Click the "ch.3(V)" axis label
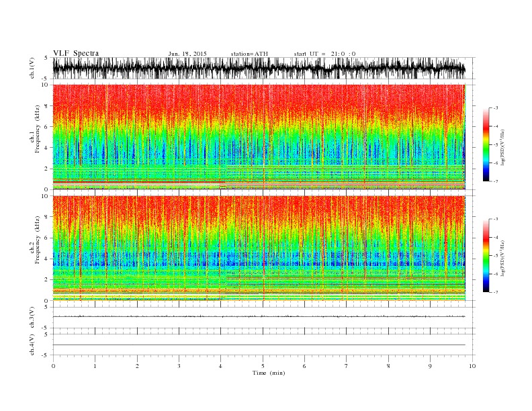 [32, 318]
